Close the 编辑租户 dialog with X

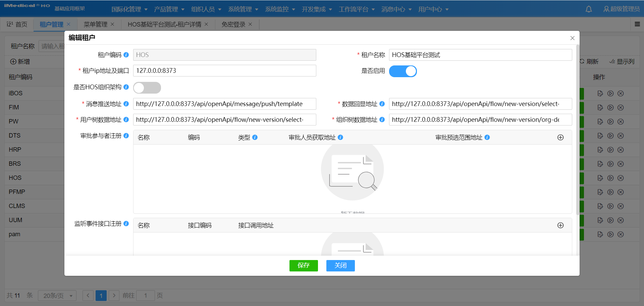pos(573,38)
